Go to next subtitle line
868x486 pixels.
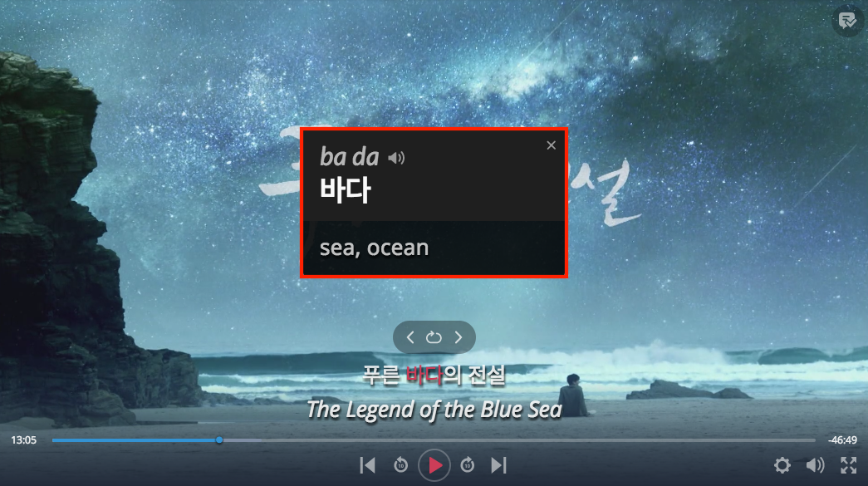pyautogui.click(x=458, y=337)
